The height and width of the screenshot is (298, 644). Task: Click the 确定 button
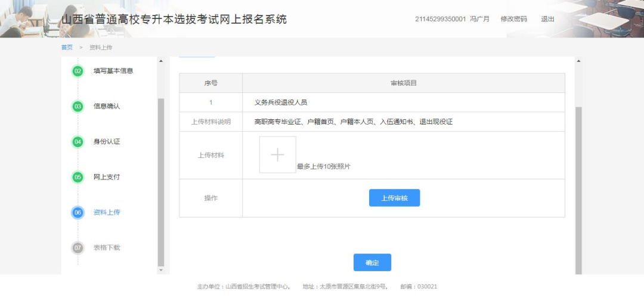pyautogui.click(x=372, y=263)
